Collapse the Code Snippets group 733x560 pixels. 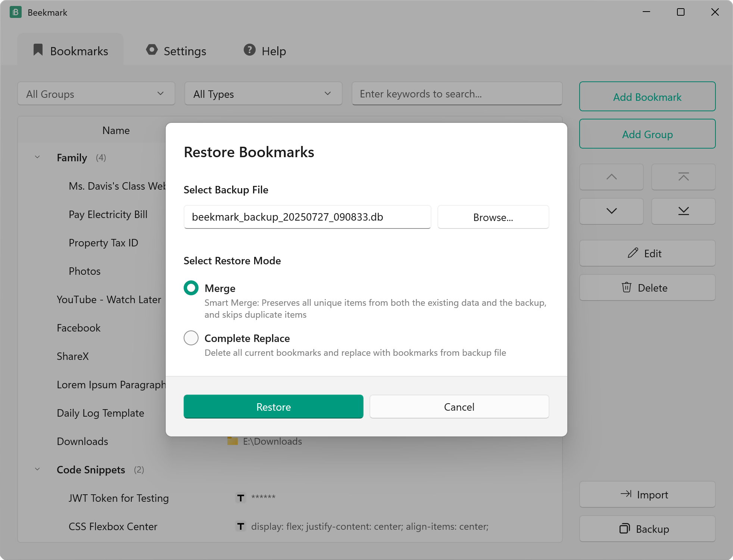coord(37,469)
